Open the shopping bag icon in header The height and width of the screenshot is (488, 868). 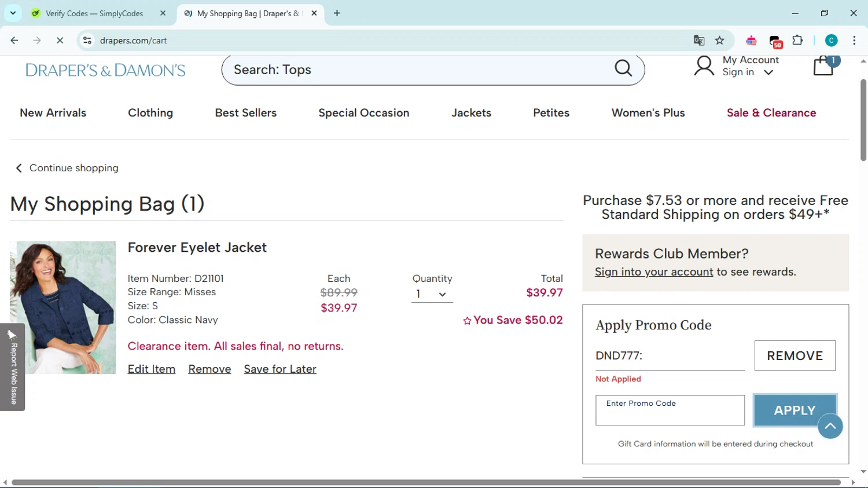pos(824,66)
